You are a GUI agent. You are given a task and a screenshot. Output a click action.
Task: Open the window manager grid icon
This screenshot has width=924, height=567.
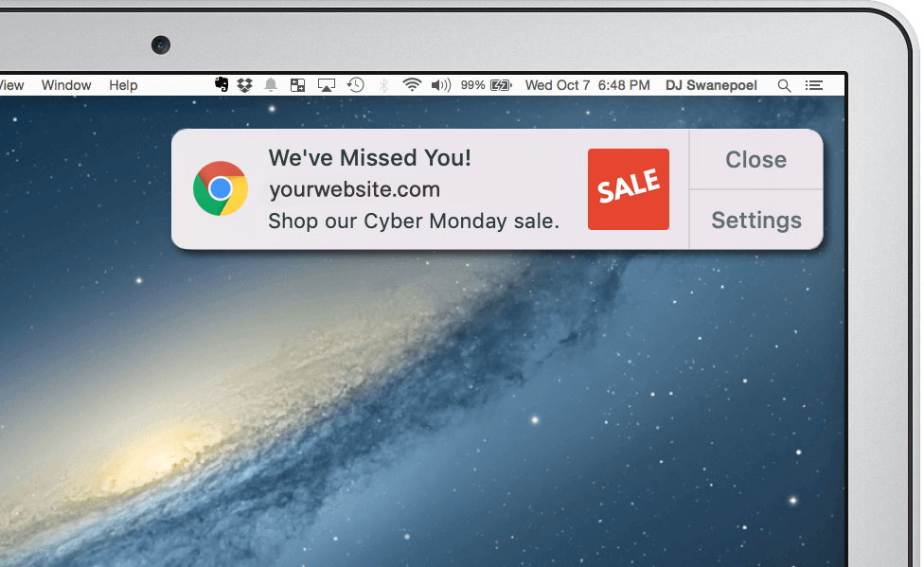point(297,85)
